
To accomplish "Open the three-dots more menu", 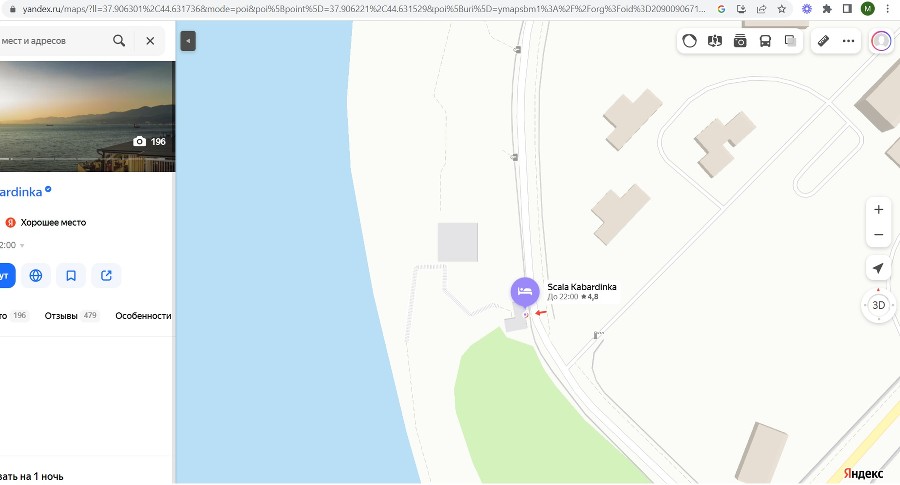I will click(848, 41).
